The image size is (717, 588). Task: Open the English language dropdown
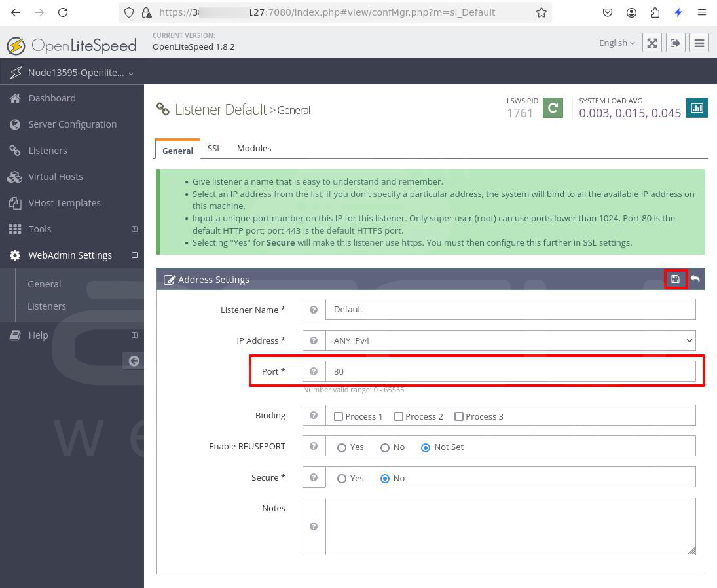(x=617, y=43)
